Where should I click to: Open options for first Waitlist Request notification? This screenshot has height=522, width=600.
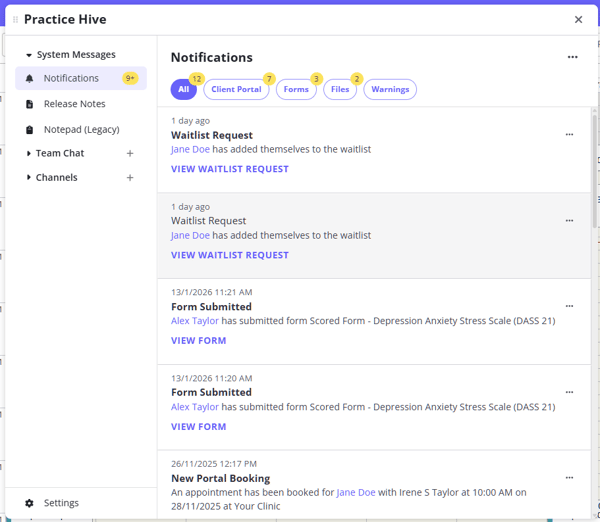coord(569,135)
